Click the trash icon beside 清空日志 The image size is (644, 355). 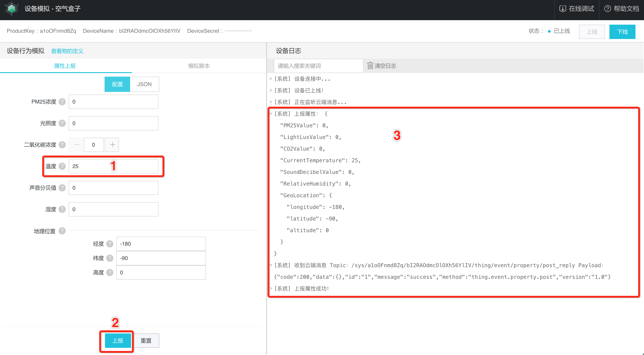[x=370, y=66]
